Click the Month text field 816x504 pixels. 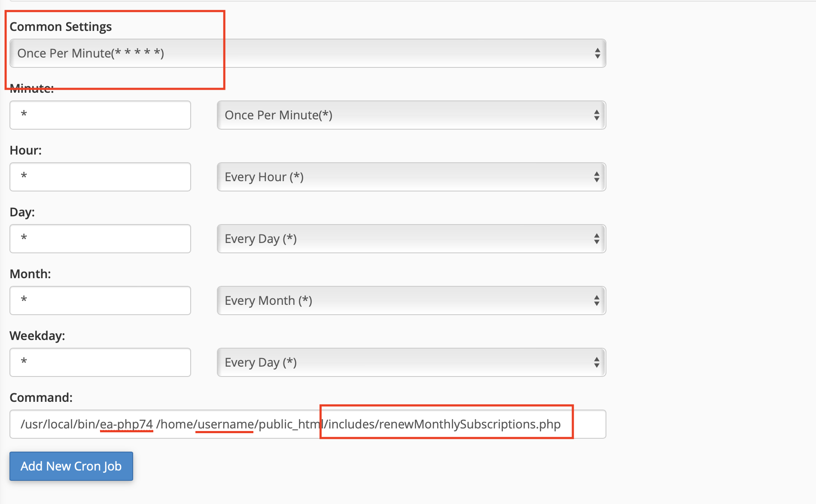point(100,301)
